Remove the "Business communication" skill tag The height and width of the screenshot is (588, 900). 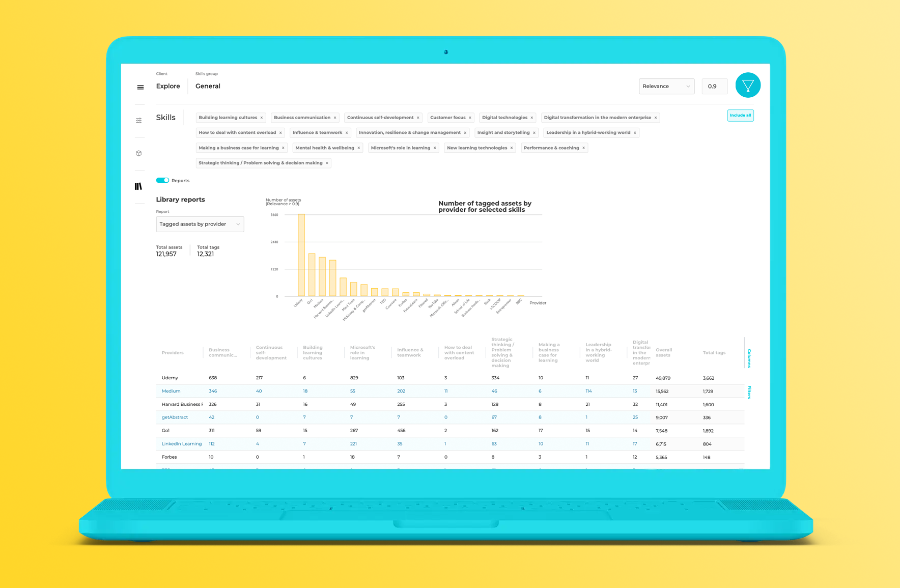pyautogui.click(x=335, y=117)
